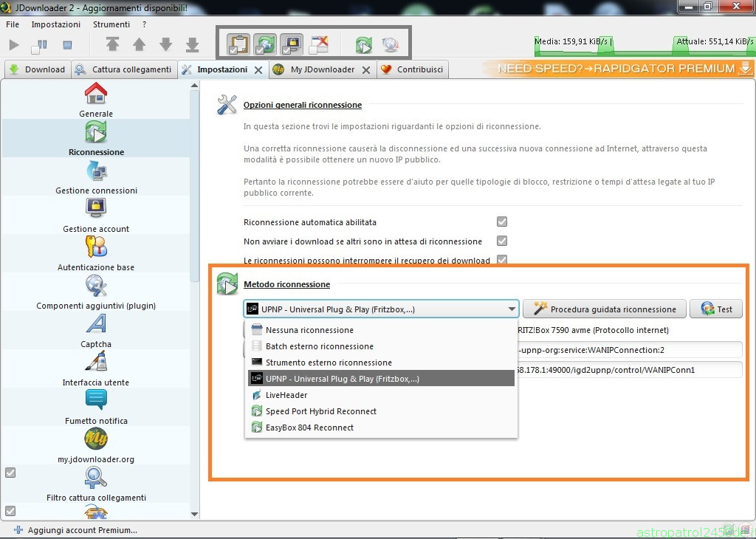Toggle checkbox beside Filtro cattura collegamenti icon
The height and width of the screenshot is (539, 756).
click(x=10, y=473)
